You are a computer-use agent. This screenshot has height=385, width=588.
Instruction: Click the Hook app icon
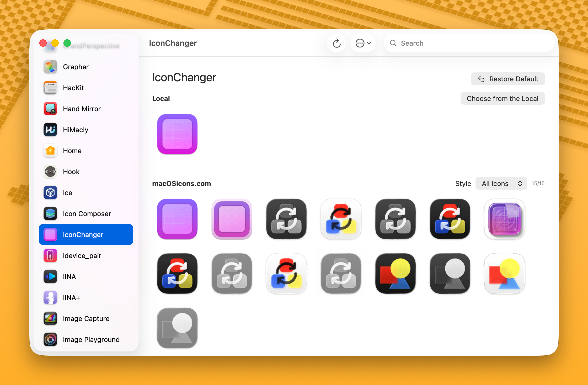point(71,172)
